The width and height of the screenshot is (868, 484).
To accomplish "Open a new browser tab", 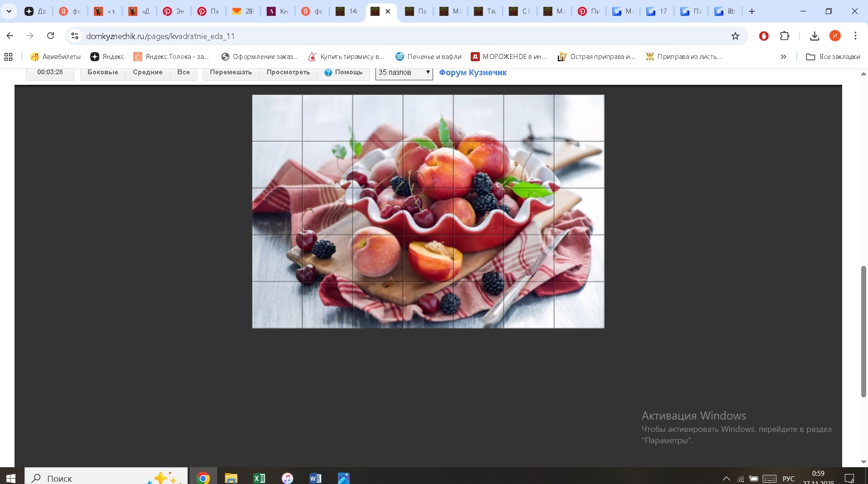I will [x=752, y=11].
